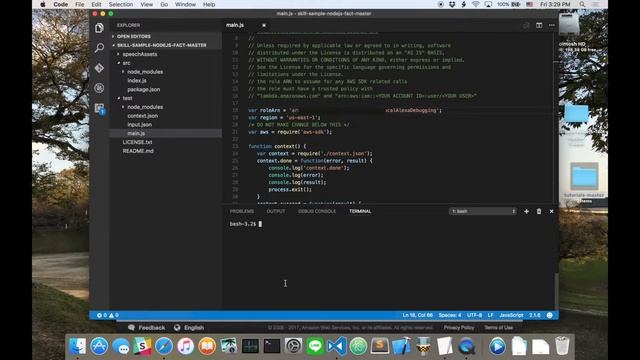Open the Go menu
640x360 pixels.
pyautogui.click(x=164, y=4)
